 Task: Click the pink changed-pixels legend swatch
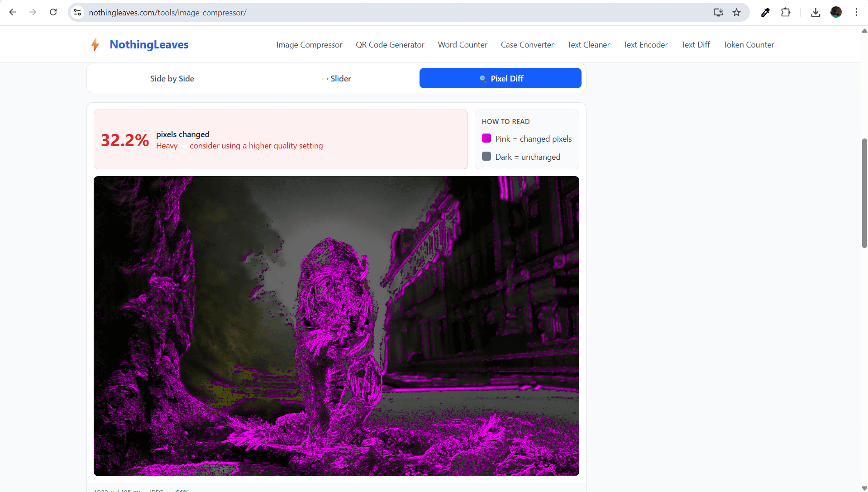coord(486,138)
